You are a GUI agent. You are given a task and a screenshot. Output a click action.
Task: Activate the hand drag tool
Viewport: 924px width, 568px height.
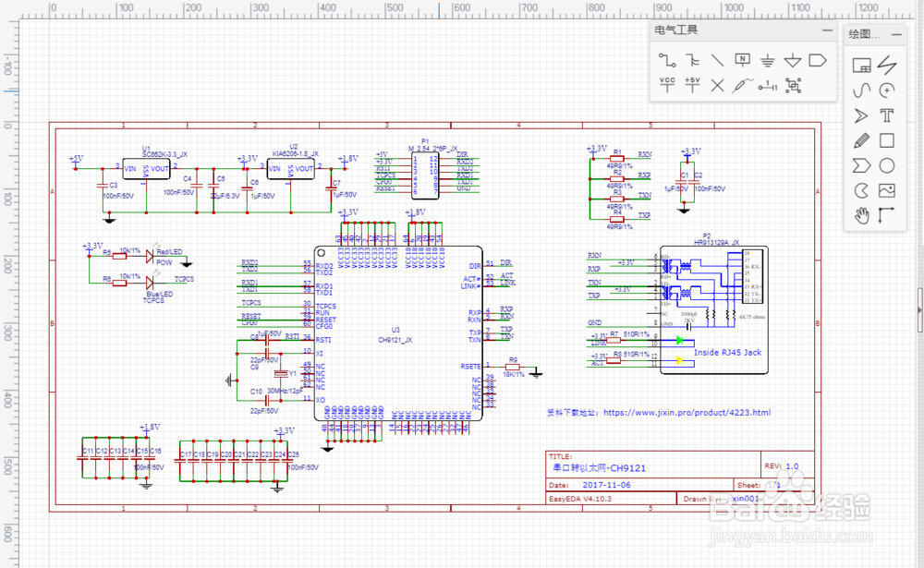[x=861, y=215]
